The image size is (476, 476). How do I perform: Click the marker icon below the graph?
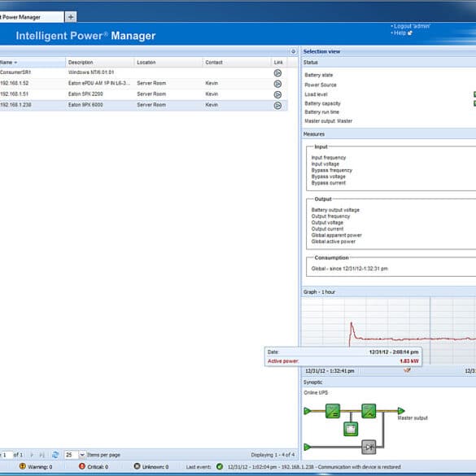pyautogui.click(x=407, y=370)
